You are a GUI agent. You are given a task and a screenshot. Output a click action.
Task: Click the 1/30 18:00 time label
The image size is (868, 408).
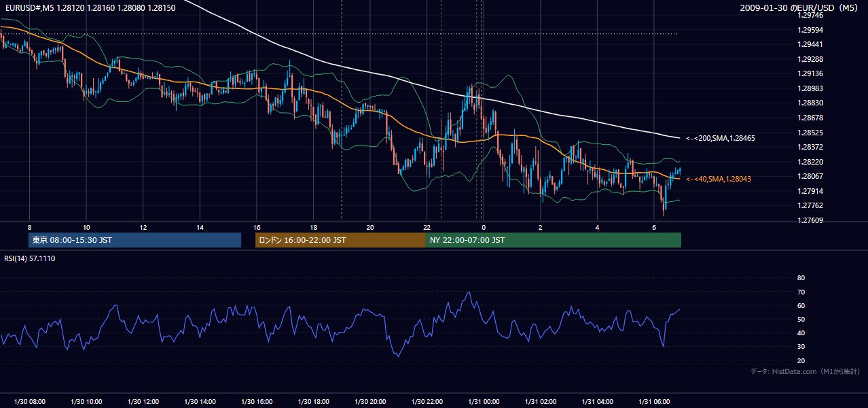(313, 402)
